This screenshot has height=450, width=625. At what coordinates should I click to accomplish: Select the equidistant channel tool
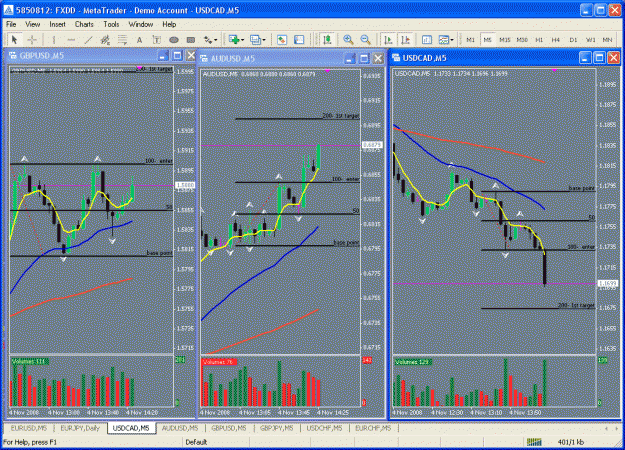point(105,39)
